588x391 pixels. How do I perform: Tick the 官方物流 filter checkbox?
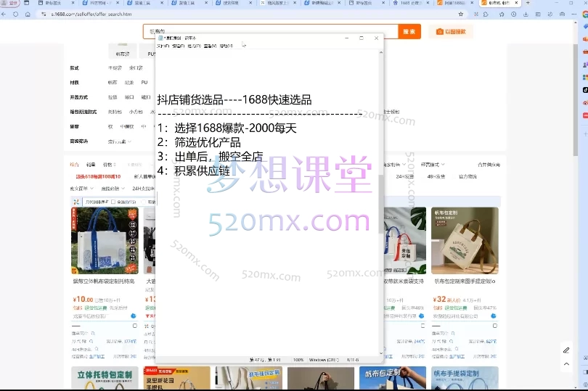coord(456,176)
